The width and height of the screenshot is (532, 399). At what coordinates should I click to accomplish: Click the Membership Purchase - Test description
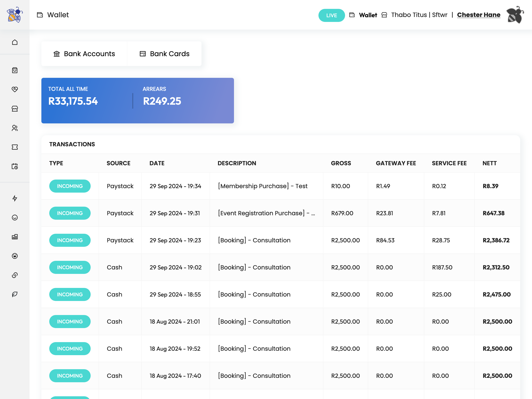pyautogui.click(x=263, y=186)
